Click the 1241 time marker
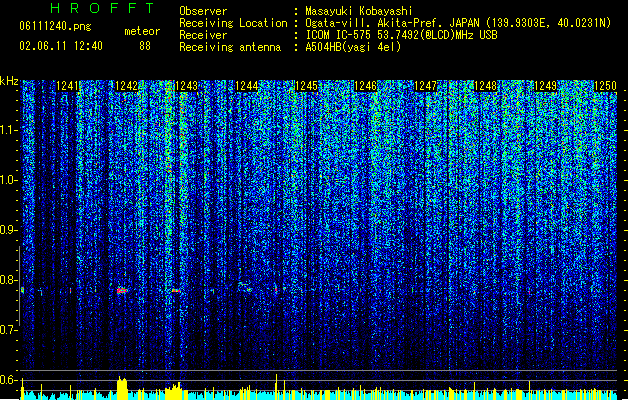The height and width of the screenshot is (400, 629). (67, 86)
